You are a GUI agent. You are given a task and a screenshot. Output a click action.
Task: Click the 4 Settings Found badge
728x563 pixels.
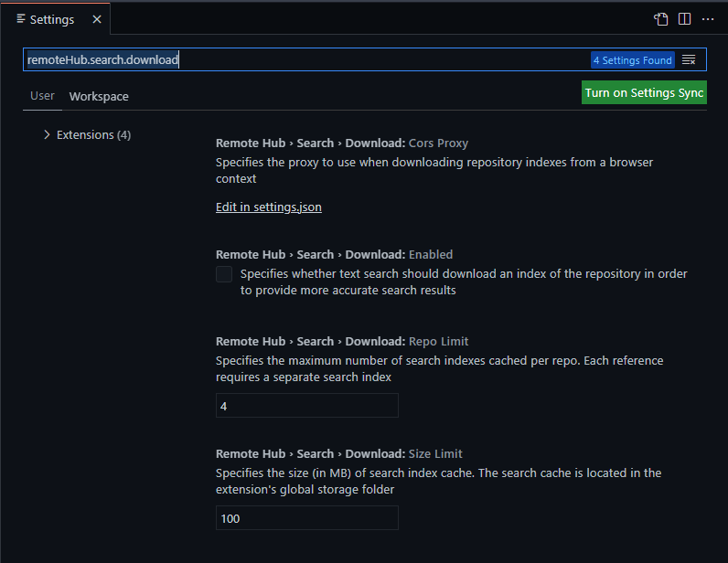[x=632, y=60]
